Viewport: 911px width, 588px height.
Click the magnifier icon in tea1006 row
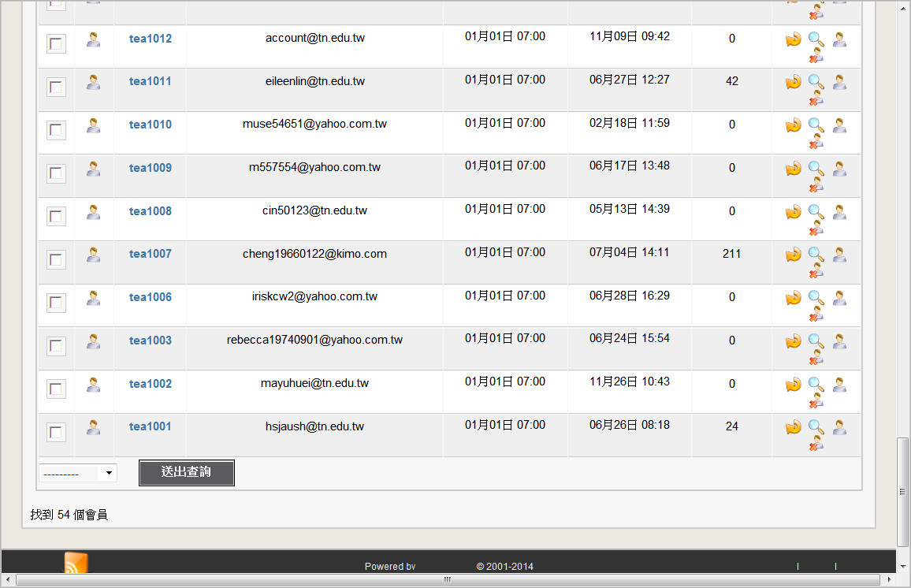point(816,298)
